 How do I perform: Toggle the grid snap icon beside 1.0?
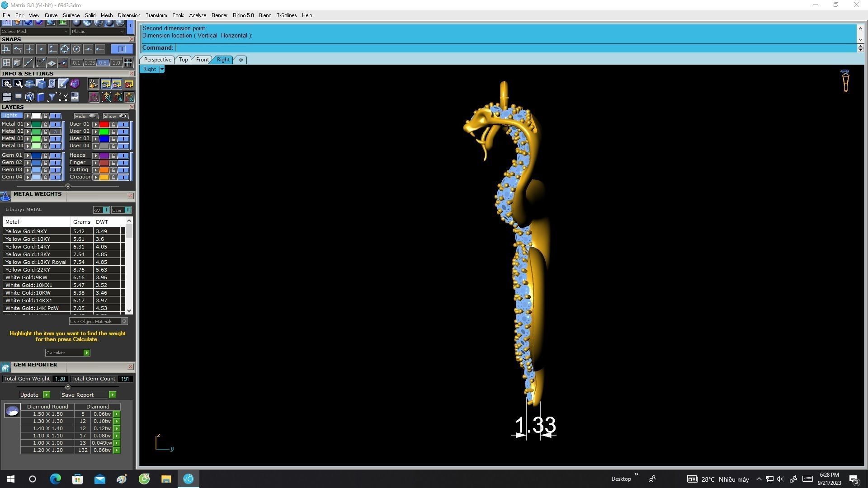coord(128,63)
